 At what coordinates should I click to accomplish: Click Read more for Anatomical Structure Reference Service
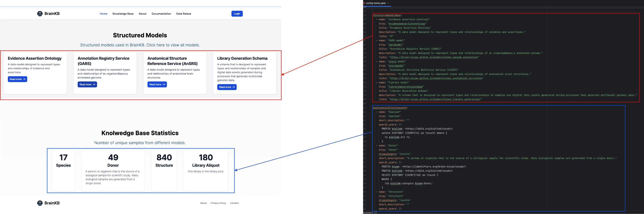157,84
